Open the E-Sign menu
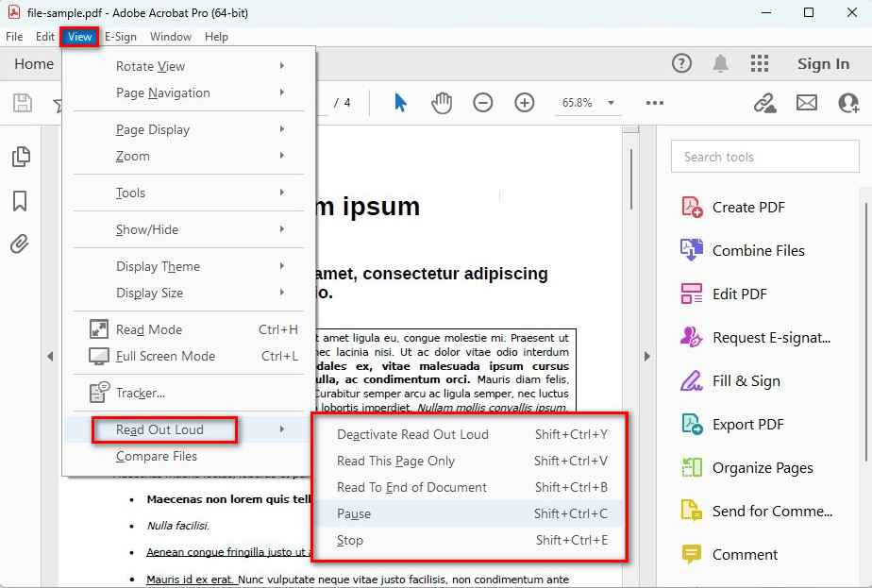872x588 pixels. click(x=121, y=37)
